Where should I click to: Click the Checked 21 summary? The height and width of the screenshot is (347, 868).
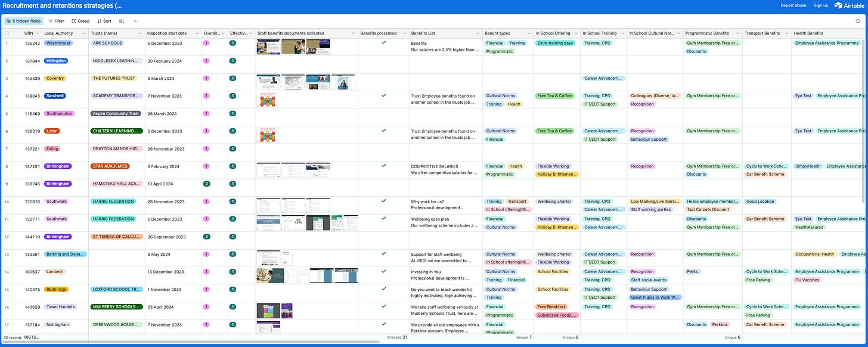396,337
